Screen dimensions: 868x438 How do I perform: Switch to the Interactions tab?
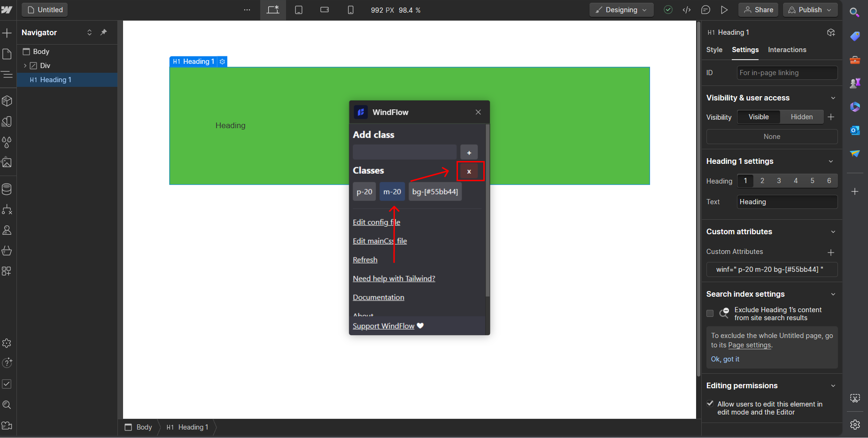787,50
